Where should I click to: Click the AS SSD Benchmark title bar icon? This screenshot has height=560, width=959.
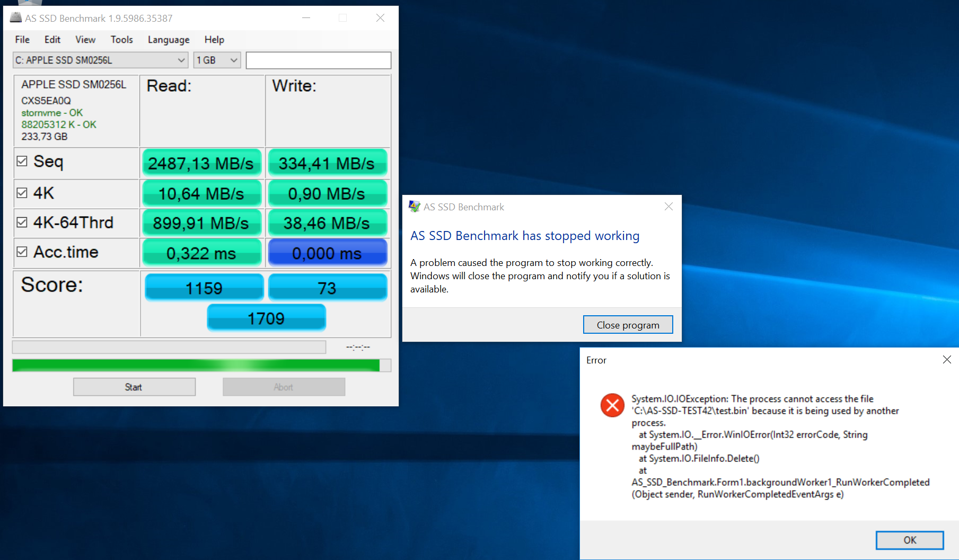[15, 17]
